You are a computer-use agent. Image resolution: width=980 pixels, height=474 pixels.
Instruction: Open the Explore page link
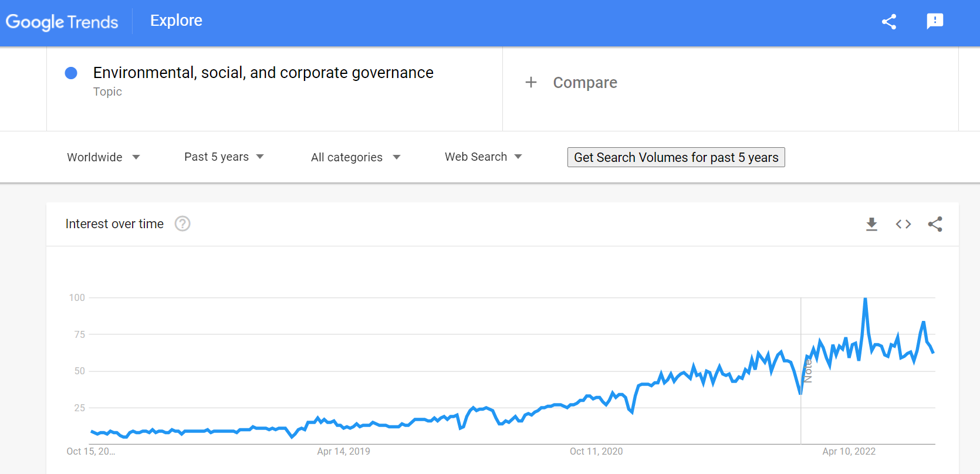[x=176, y=21]
